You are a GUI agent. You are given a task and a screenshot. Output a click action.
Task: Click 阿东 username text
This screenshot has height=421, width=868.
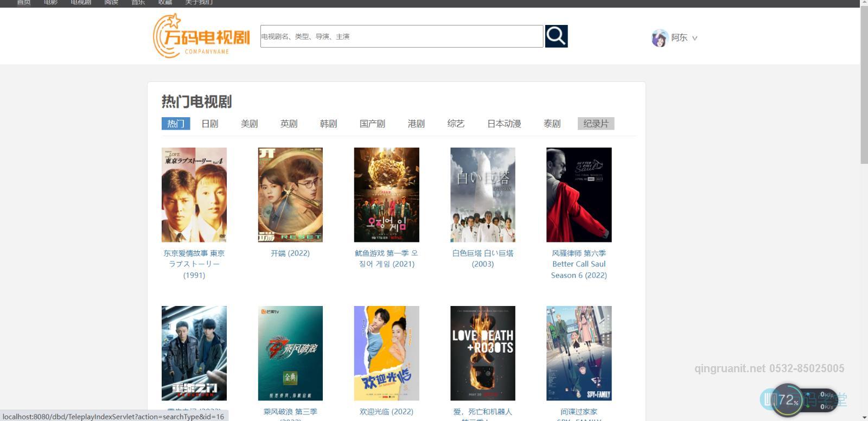tap(679, 37)
